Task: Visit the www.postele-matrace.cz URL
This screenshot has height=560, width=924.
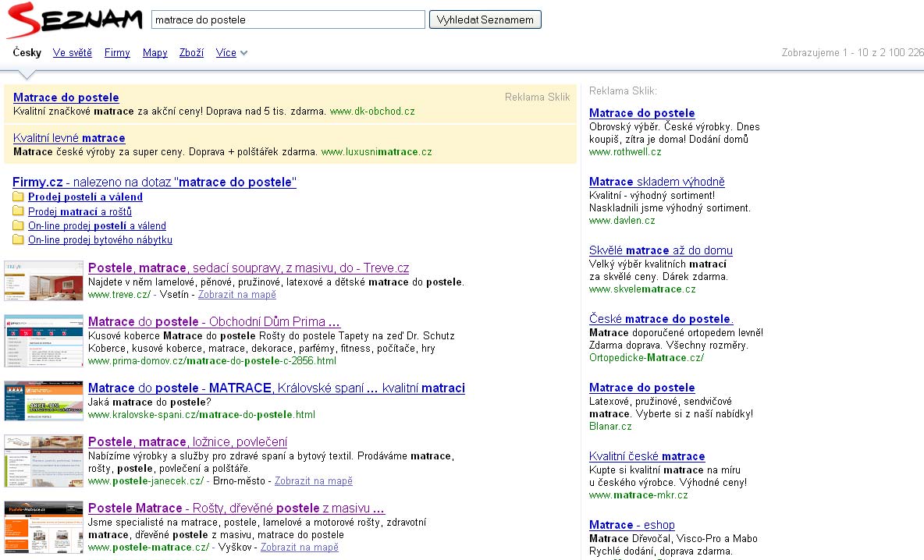Action: pos(148,548)
